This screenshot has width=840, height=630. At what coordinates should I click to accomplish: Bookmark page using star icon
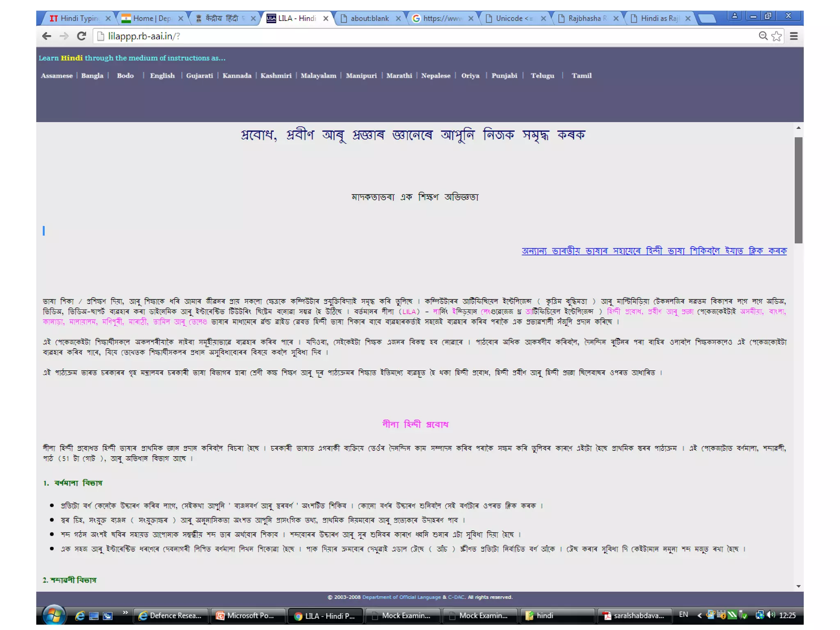click(776, 36)
